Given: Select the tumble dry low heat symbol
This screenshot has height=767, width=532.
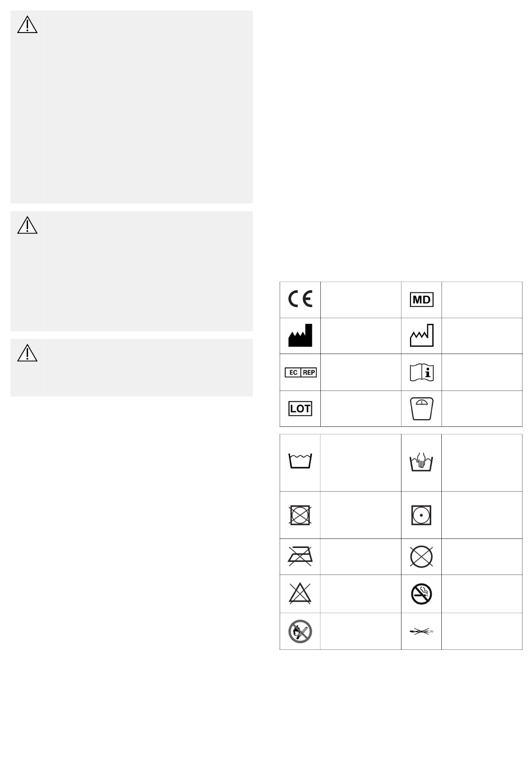Looking at the screenshot, I should pyautogui.click(x=422, y=515).
